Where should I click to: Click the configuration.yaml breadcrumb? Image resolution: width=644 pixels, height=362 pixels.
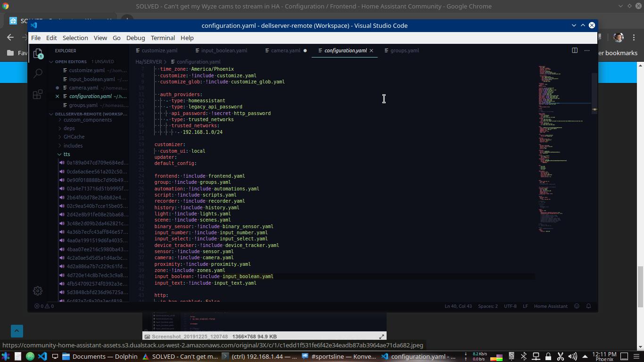pos(196,62)
